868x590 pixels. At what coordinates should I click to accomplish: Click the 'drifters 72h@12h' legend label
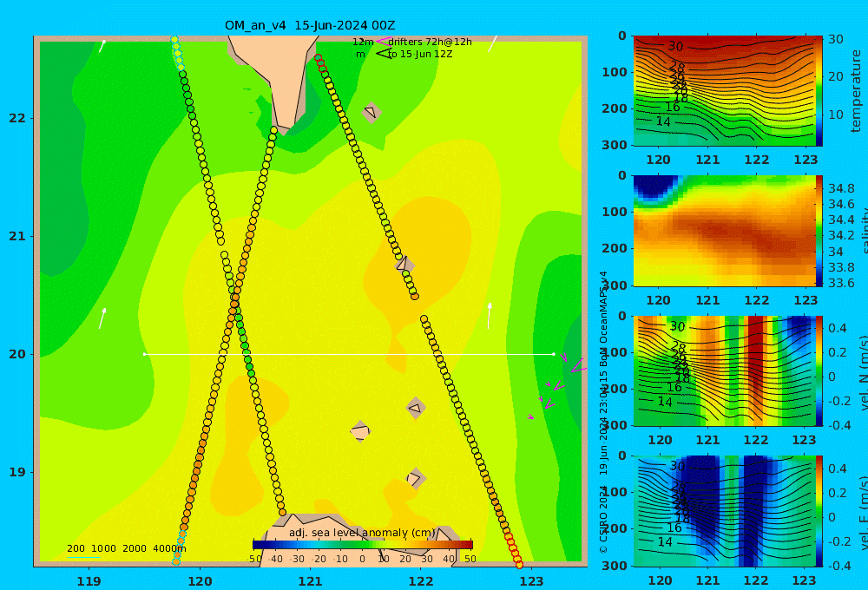coord(430,42)
